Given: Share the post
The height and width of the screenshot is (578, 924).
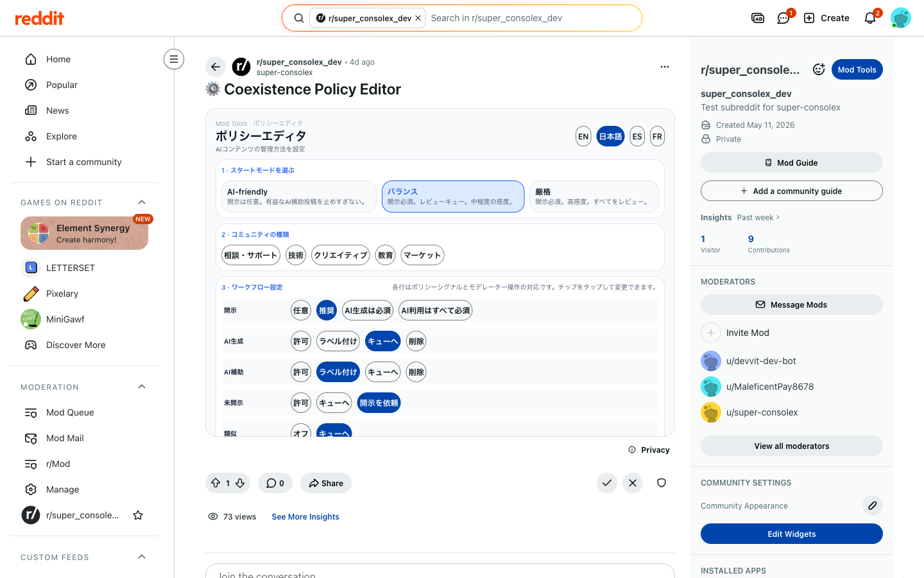Looking at the screenshot, I should click(x=326, y=483).
